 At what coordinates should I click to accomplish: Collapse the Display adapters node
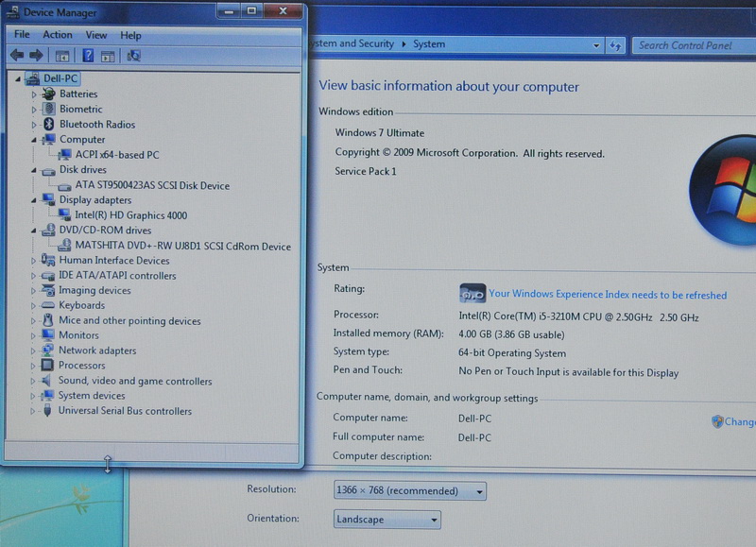pyautogui.click(x=34, y=200)
